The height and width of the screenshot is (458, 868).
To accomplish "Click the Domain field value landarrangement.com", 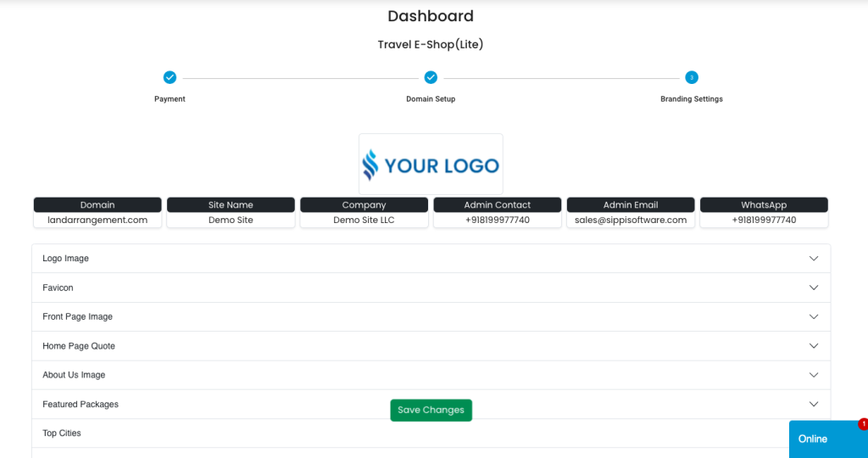I will [x=97, y=220].
